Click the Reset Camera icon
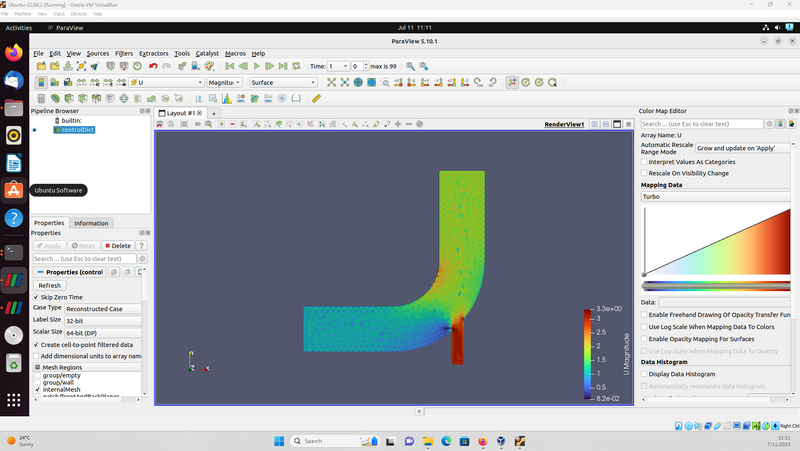 (332, 83)
